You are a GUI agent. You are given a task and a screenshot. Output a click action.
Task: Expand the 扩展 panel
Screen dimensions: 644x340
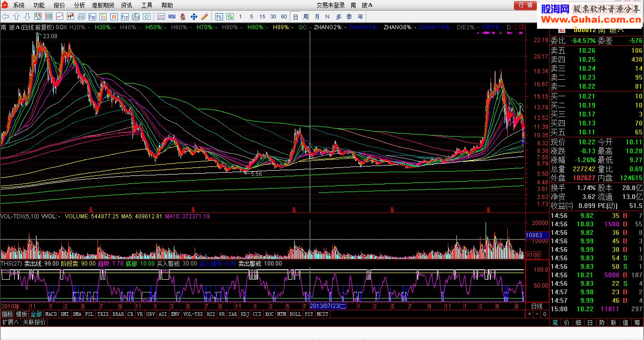coord(10,323)
